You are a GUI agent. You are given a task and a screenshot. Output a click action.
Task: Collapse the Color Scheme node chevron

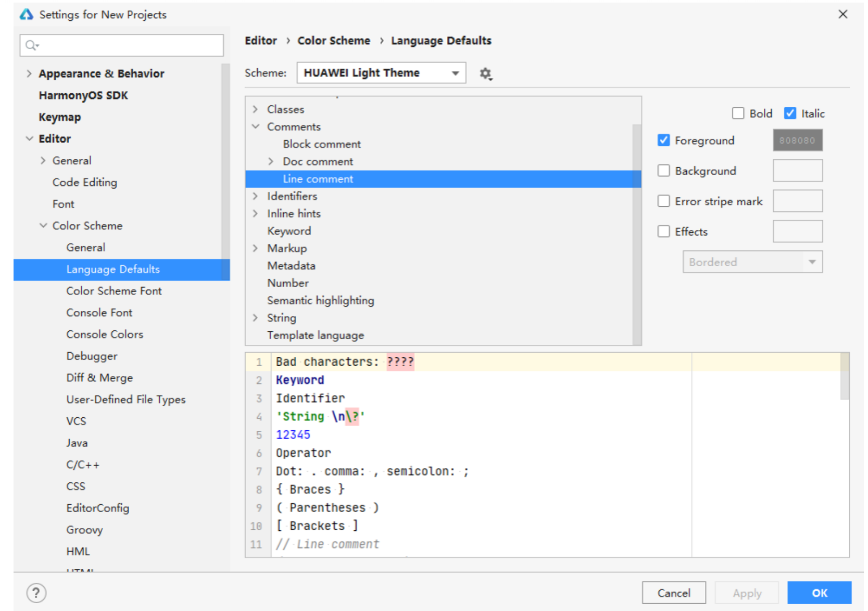pyautogui.click(x=43, y=226)
